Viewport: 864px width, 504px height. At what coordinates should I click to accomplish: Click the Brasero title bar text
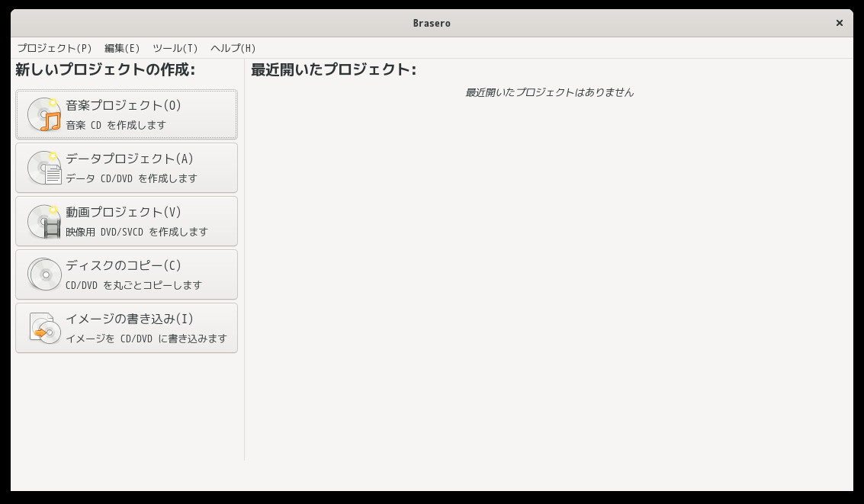click(x=432, y=23)
